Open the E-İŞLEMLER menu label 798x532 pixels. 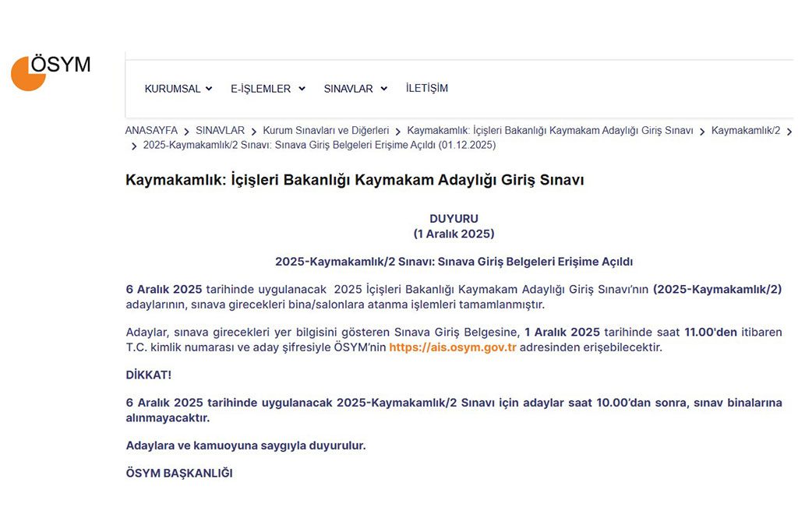pos(260,89)
